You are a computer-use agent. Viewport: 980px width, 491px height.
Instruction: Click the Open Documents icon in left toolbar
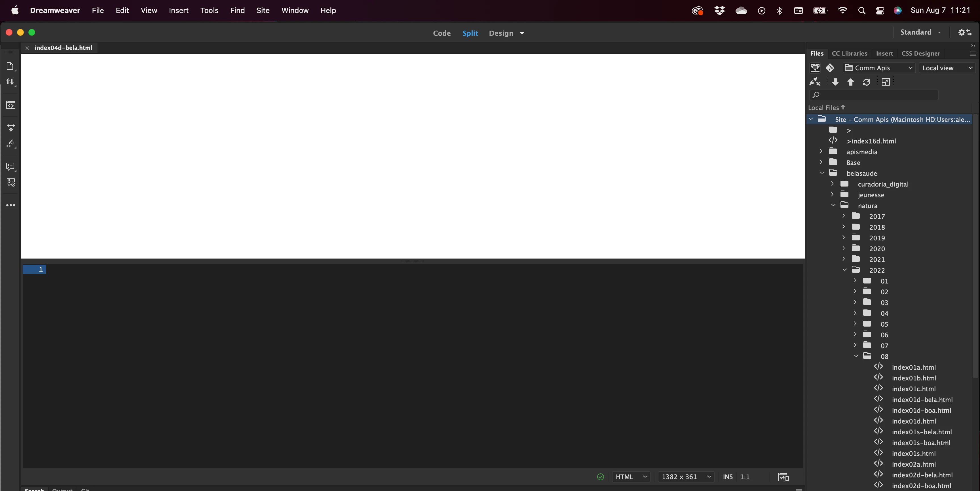point(10,66)
